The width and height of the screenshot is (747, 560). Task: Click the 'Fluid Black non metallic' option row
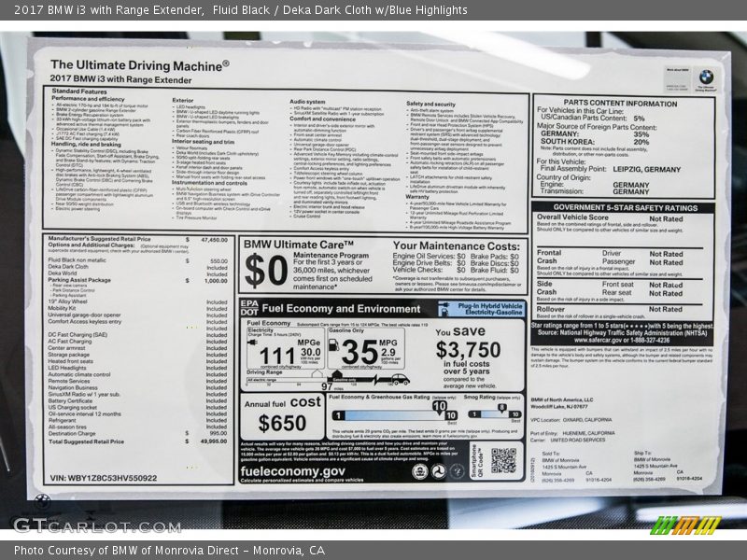[137, 260]
